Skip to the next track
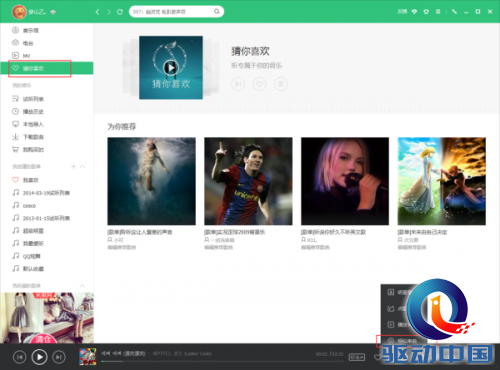500x370 pixels. pos(59,357)
